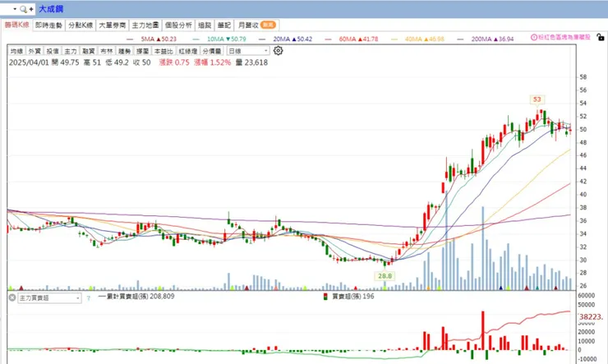Click the pink info circle icon
The image size is (608, 364).
click(x=534, y=37)
